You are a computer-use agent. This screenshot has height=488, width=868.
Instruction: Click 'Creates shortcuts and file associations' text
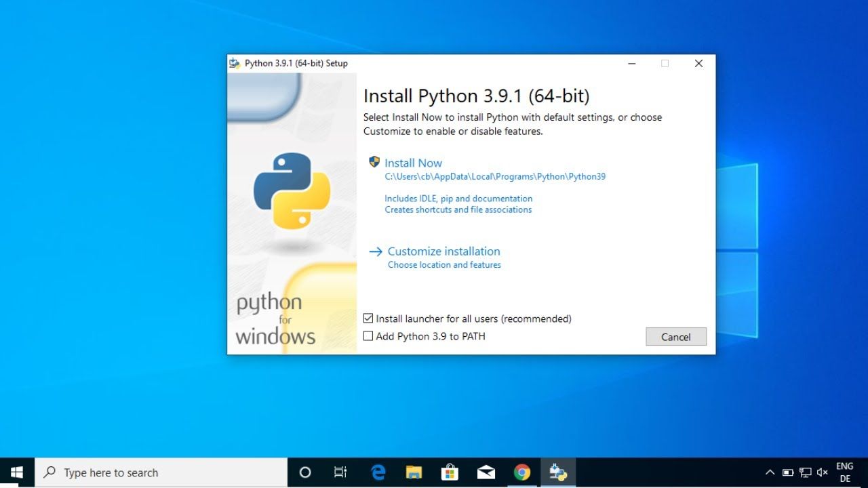458,210
